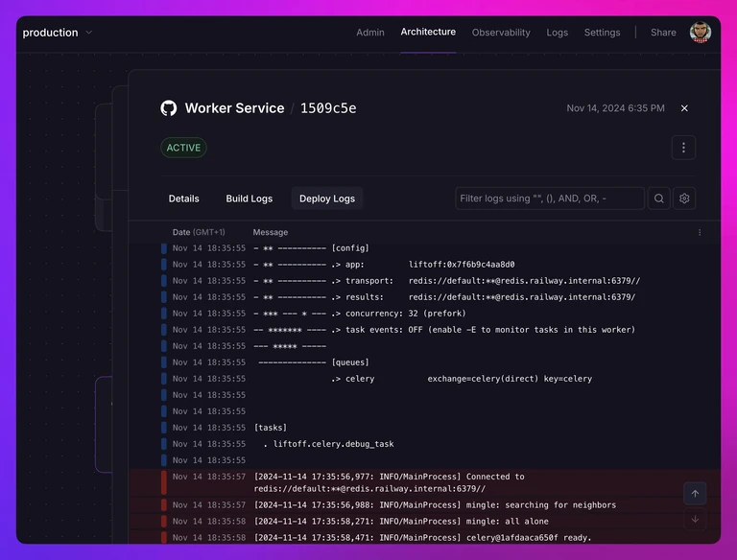737x560 pixels.
Task: Select the Architecture tab in top navigation
Action: (x=428, y=32)
